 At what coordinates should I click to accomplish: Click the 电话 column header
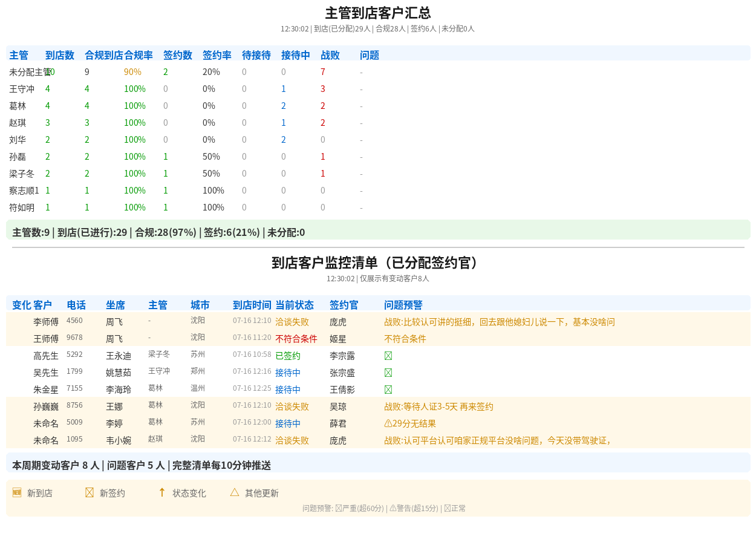76,305
